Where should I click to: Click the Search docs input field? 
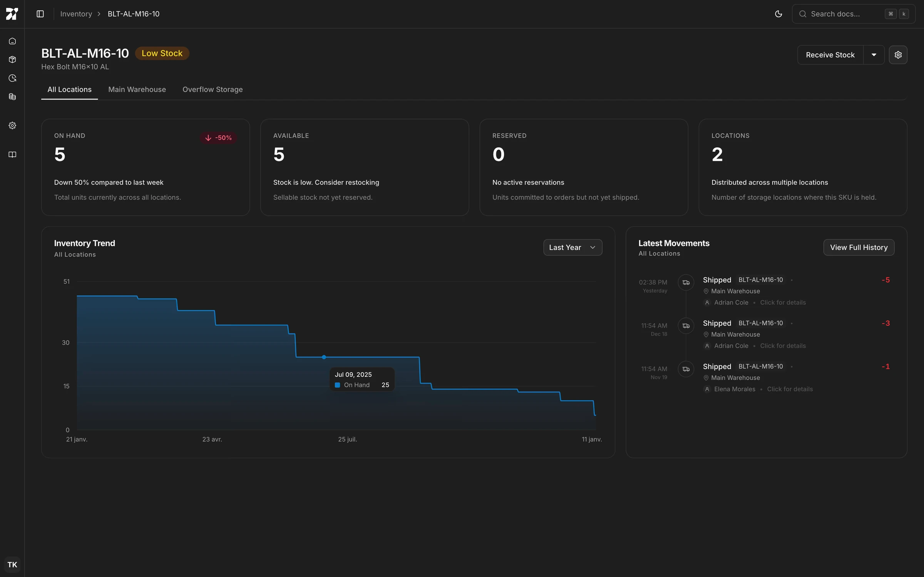843,14
